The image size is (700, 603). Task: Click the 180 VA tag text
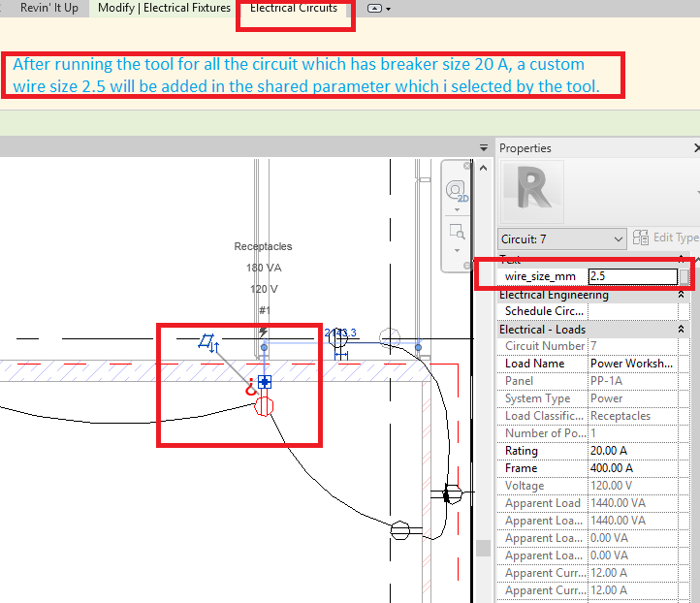click(264, 268)
